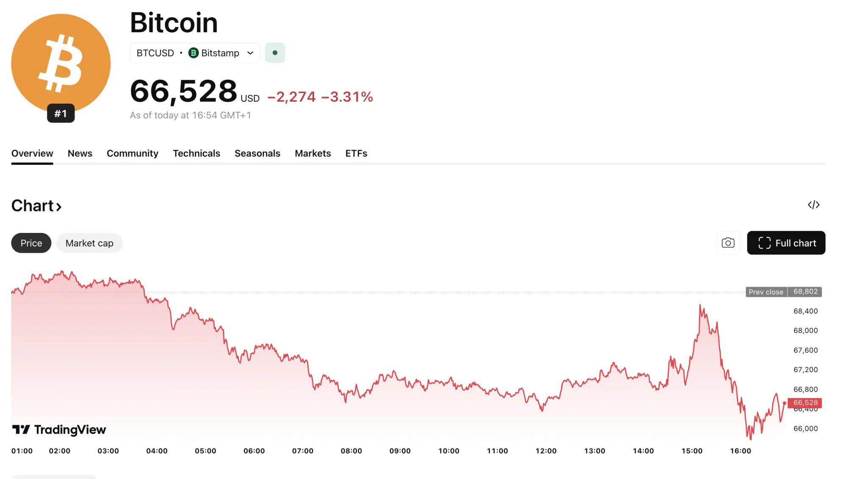Screen dimensions: 868x479
Task: Click the Bitstamp exchange icon
Action: [x=193, y=53]
